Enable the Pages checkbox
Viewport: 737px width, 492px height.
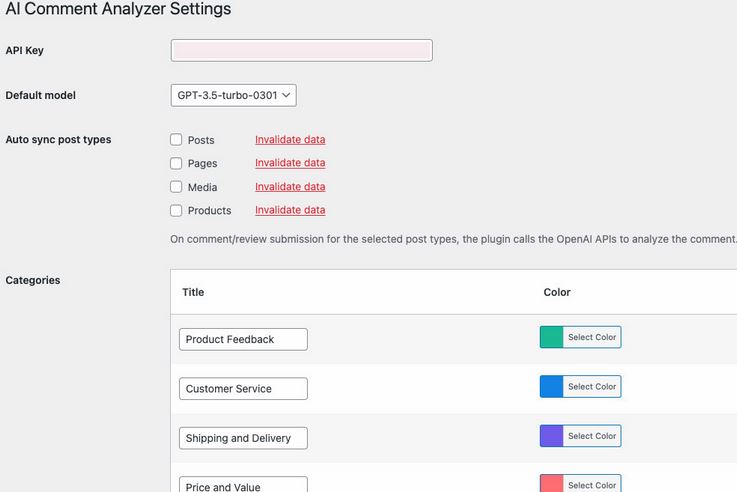pyautogui.click(x=176, y=163)
